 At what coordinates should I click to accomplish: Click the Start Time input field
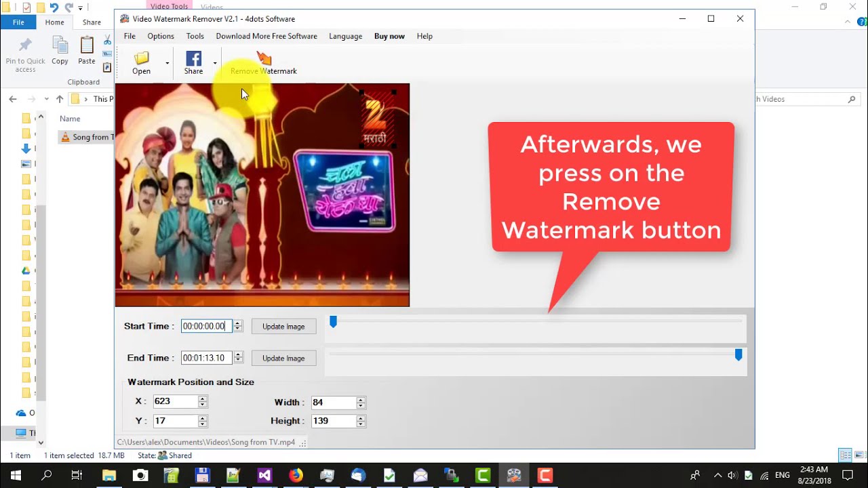pos(206,326)
